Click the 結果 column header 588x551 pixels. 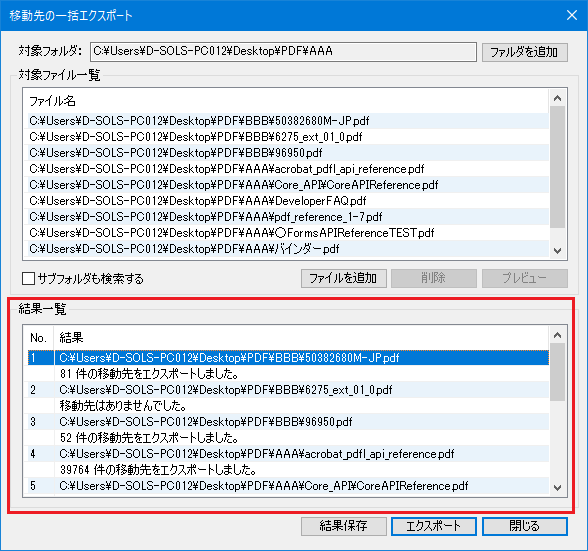(71, 338)
